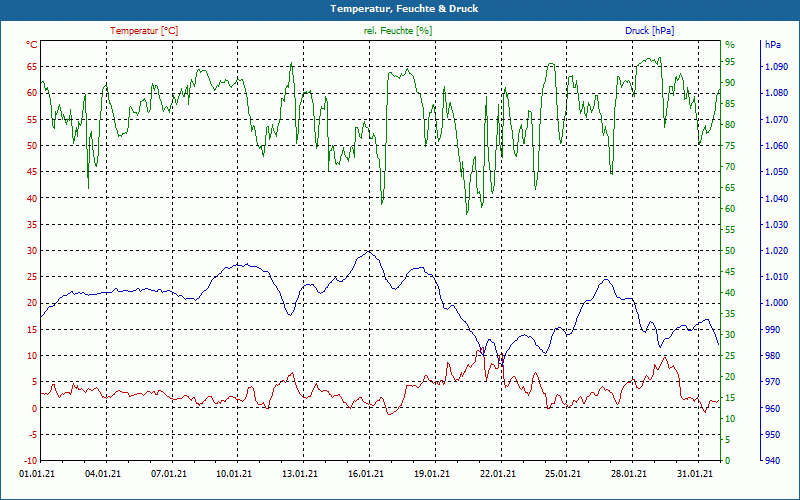Image resolution: width=800 pixels, height=500 pixels.
Task: Click the blue pressure peak at 16.01.21
Action: pyautogui.click(x=368, y=251)
